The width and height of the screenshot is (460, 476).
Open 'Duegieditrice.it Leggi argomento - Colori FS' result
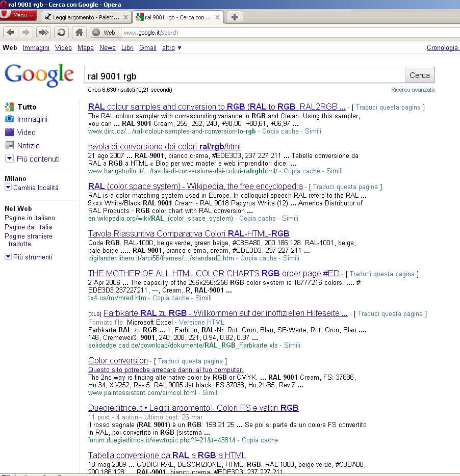point(193,408)
